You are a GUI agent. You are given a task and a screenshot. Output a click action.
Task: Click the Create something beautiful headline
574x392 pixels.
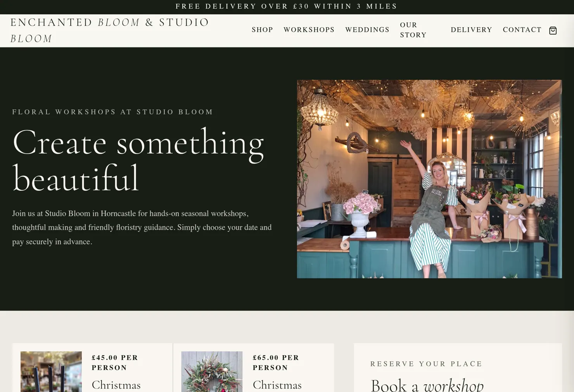click(x=138, y=161)
